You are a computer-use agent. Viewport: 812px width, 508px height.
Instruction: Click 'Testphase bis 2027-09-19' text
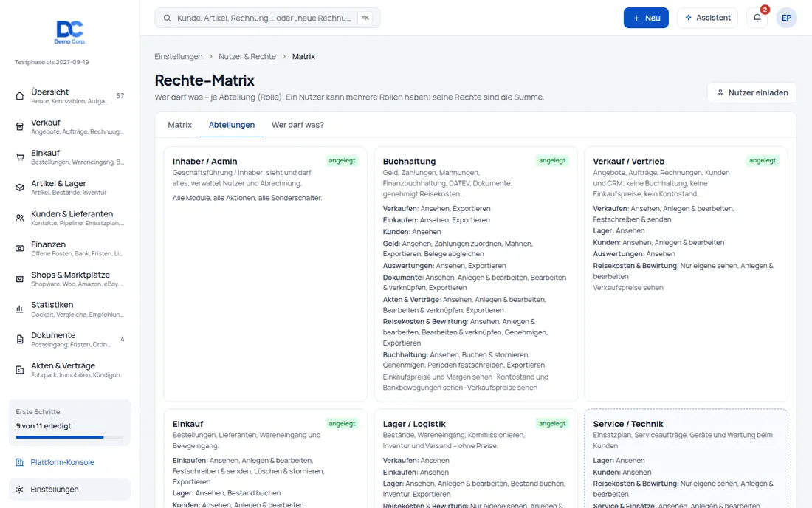(52, 62)
